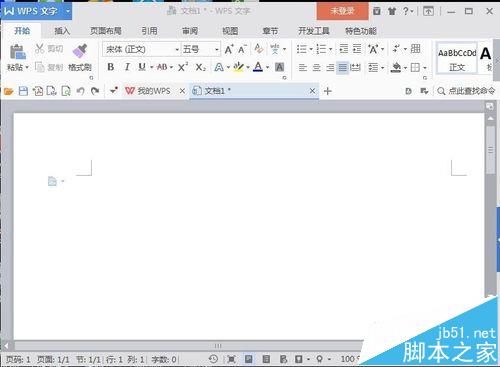Click Redo arrow in quick toolbar
Viewport: 500px width, 367px height.
pyautogui.click(x=95, y=91)
